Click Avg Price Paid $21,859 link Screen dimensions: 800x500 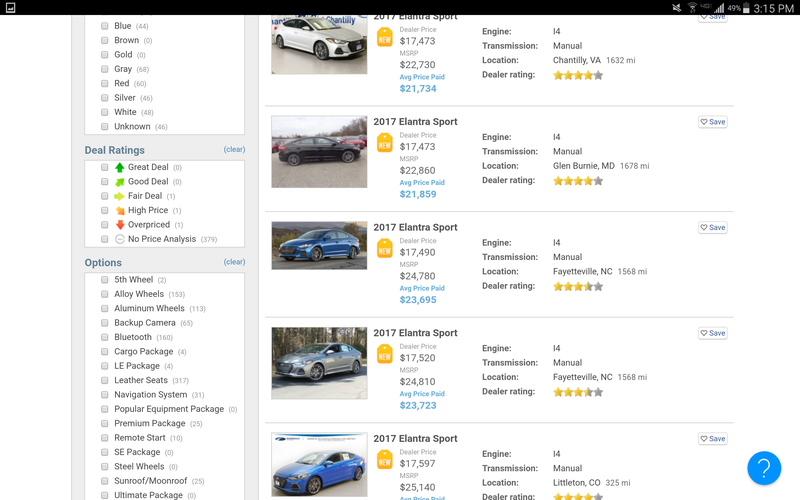point(422,189)
